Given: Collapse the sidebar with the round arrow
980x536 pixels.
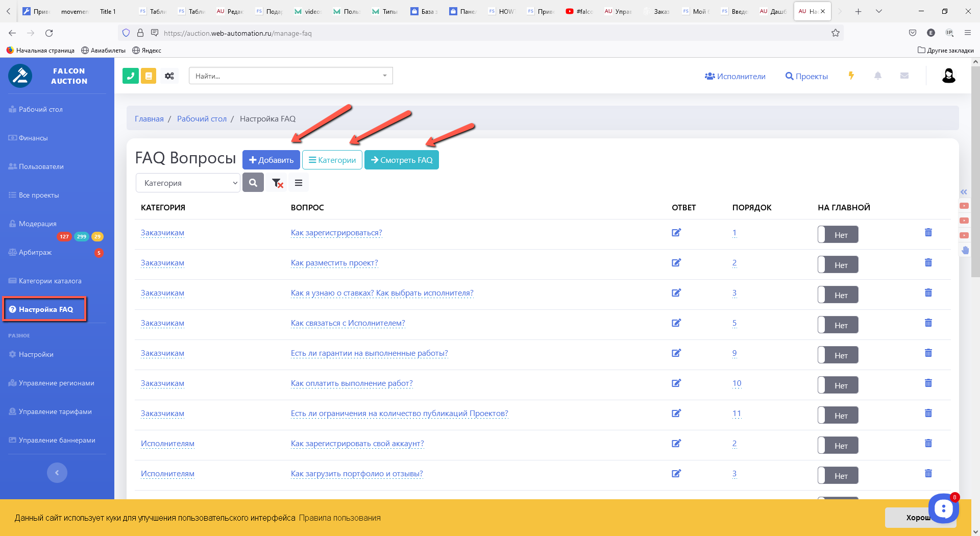Looking at the screenshot, I should pyautogui.click(x=57, y=473).
